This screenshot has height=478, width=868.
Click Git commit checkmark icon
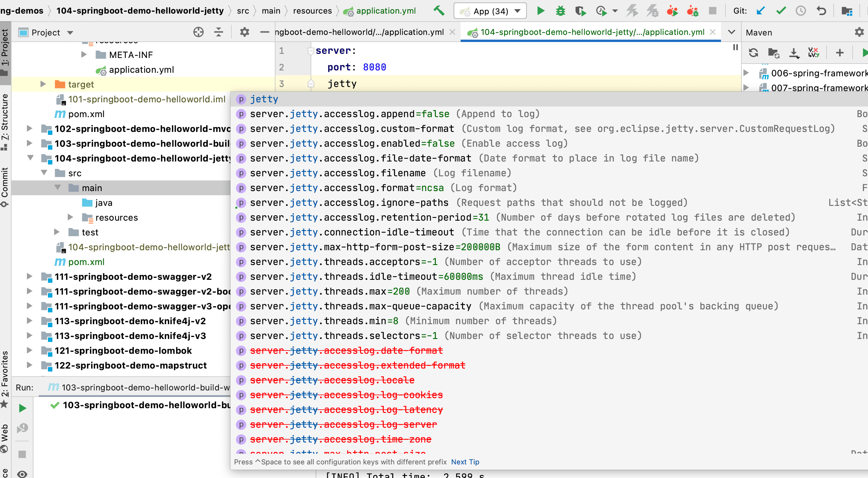click(781, 11)
